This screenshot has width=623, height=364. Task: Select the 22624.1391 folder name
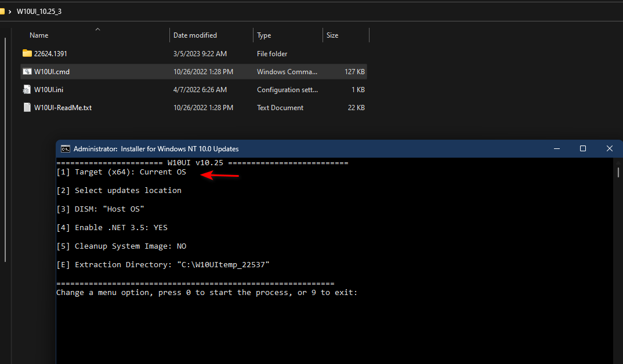[50, 53]
